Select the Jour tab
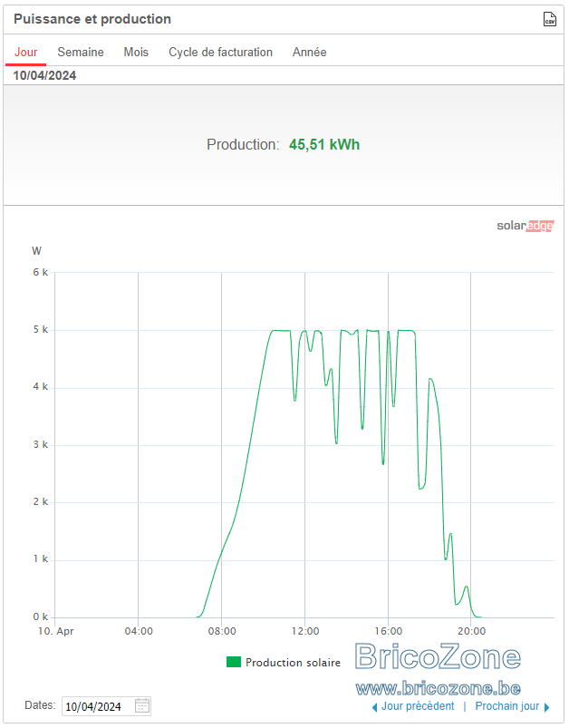569x728 pixels. (x=25, y=52)
